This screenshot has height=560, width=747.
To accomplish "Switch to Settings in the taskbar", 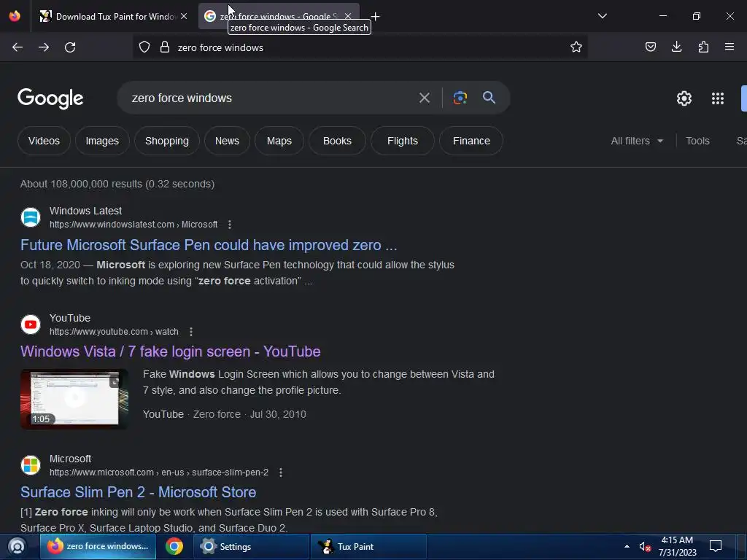I will click(251, 546).
